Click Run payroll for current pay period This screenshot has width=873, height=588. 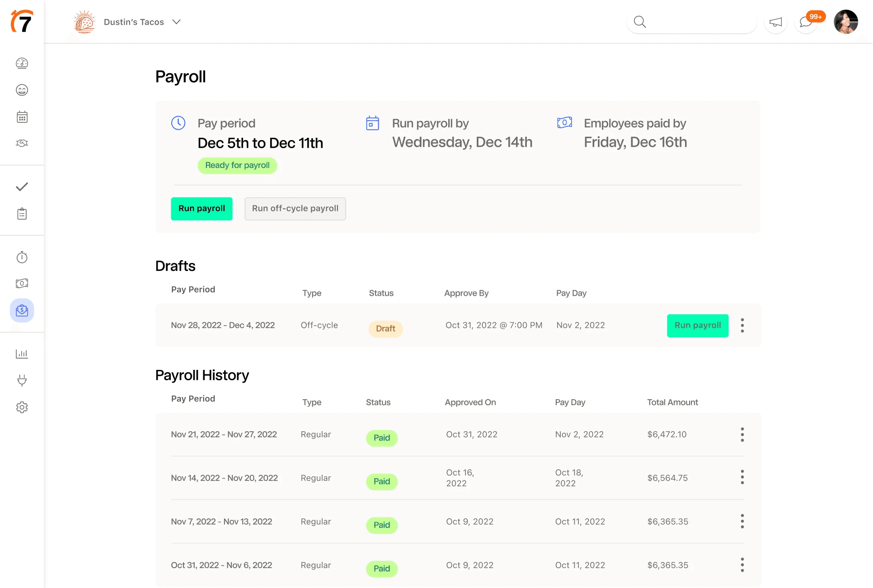[202, 209]
